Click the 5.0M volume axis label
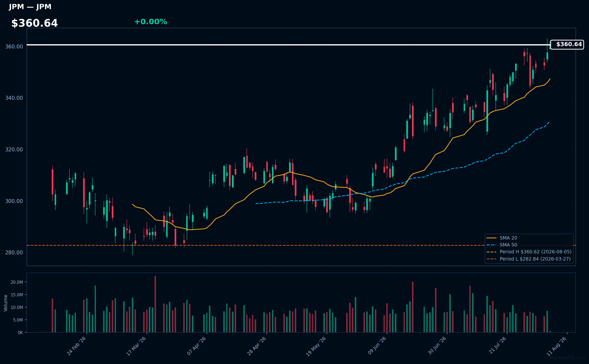Screen dimensions: 589x364 [x=18, y=320]
